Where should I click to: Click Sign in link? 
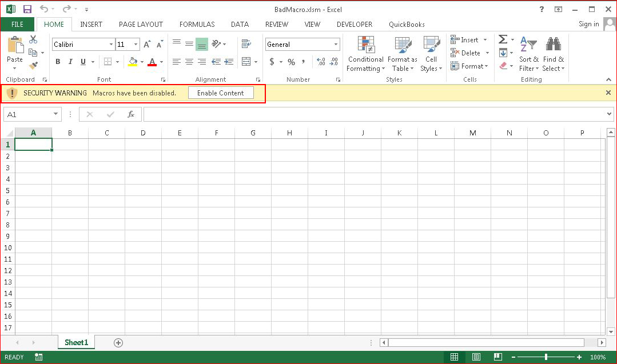588,24
